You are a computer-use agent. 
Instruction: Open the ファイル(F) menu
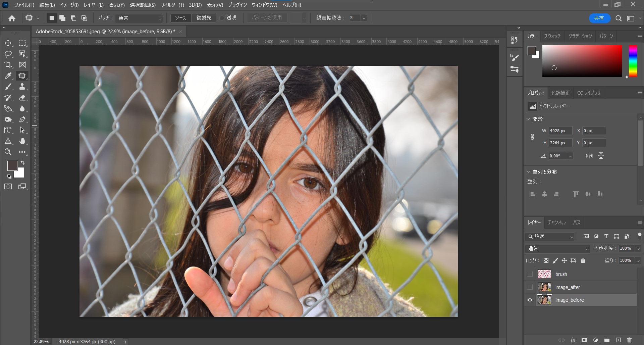(24, 5)
